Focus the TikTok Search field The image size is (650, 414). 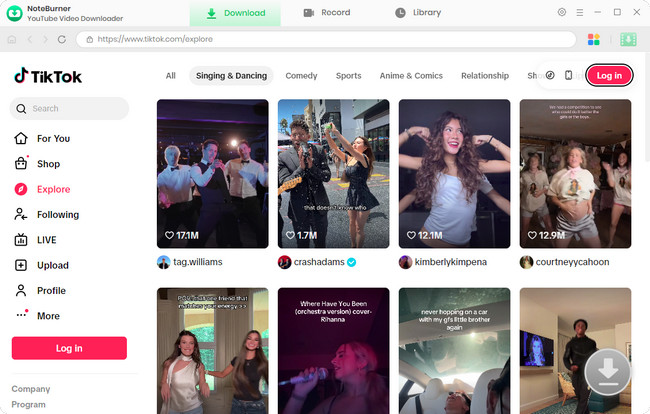tap(69, 109)
